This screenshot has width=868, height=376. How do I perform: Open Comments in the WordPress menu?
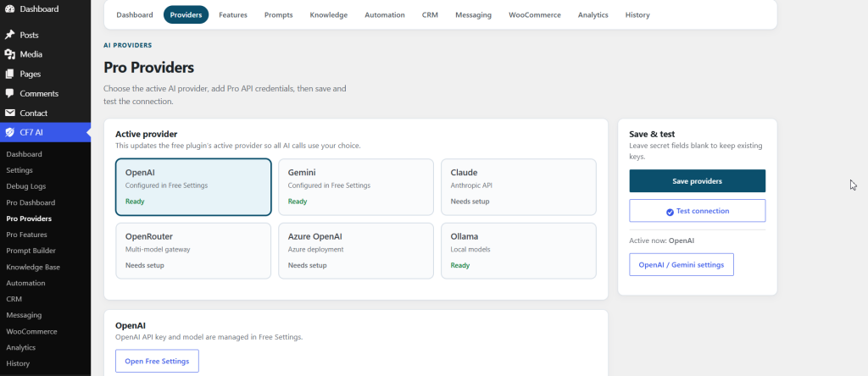coord(46,93)
